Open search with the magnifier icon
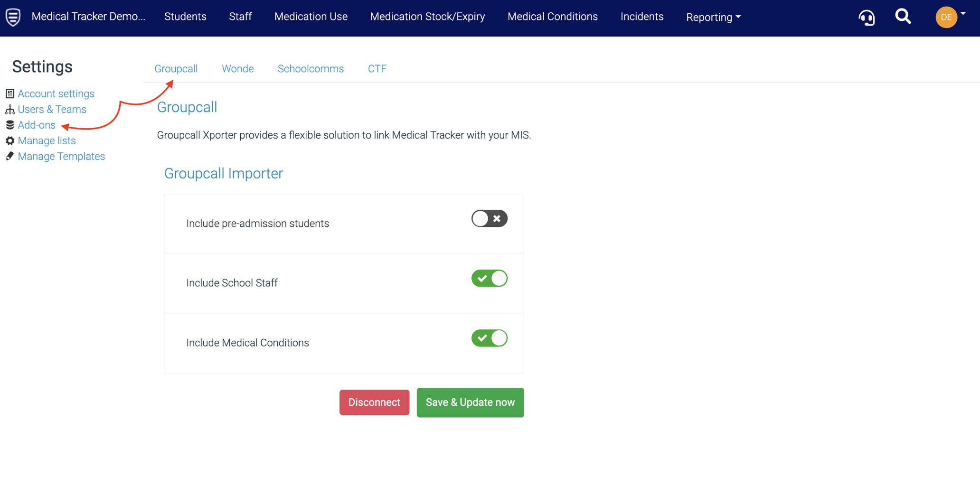The image size is (980, 495). 903,17
